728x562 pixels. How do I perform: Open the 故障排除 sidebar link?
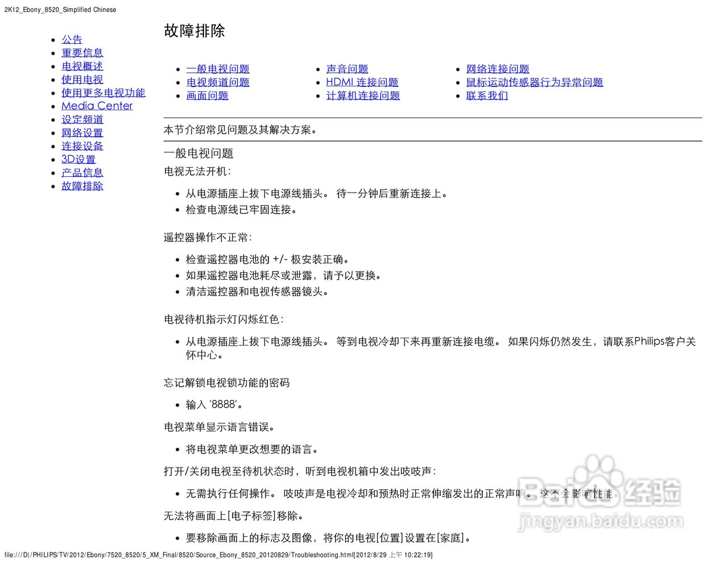point(82,186)
